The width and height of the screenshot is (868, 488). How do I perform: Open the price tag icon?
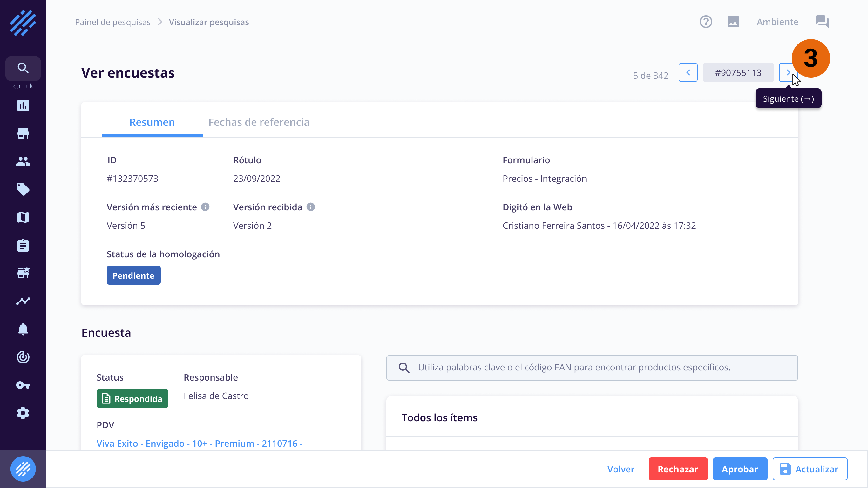(23, 189)
